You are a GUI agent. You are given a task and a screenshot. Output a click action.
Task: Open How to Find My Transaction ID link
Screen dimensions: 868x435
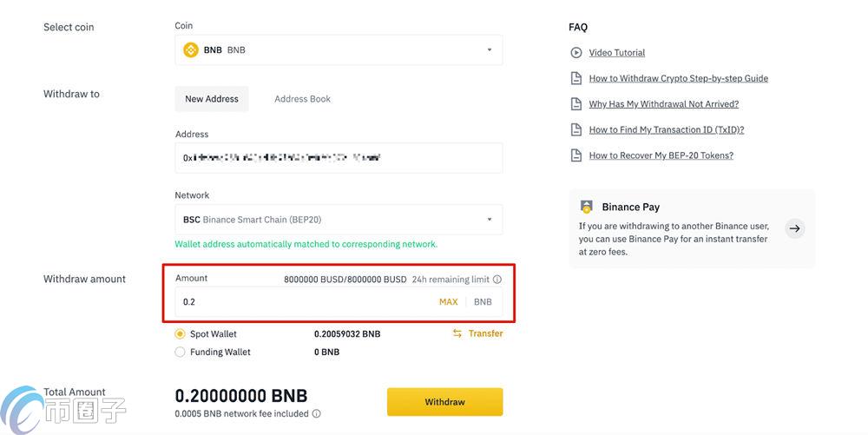pyautogui.click(x=666, y=130)
